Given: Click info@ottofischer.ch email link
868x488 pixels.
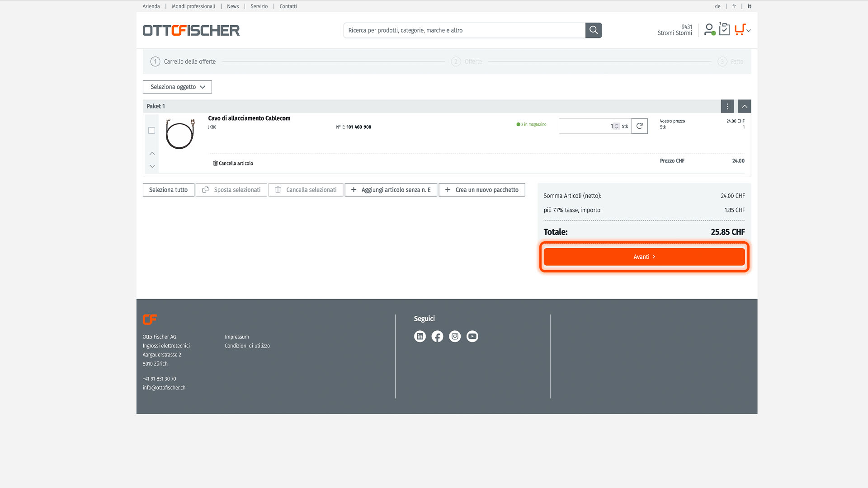Looking at the screenshot, I should (x=164, y=388).
